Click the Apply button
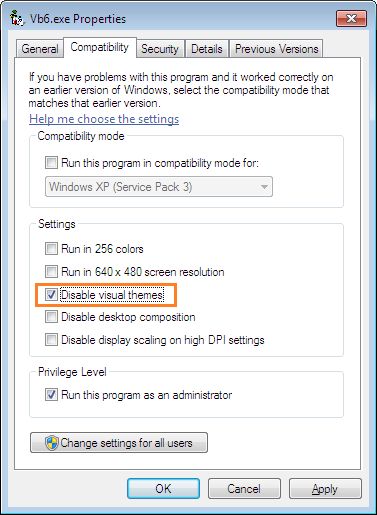This screenshot has width=377, height=515. [325, 489]
